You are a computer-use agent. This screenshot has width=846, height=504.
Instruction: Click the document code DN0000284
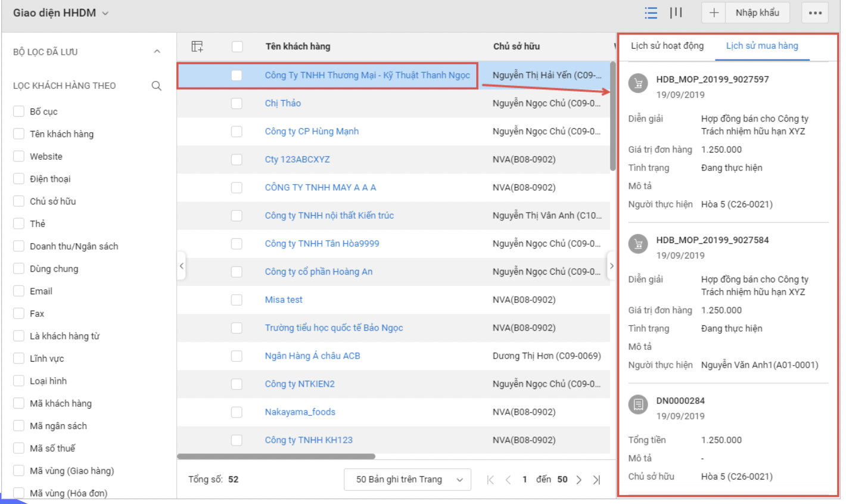pyautogui.click(x=680, y=401)
